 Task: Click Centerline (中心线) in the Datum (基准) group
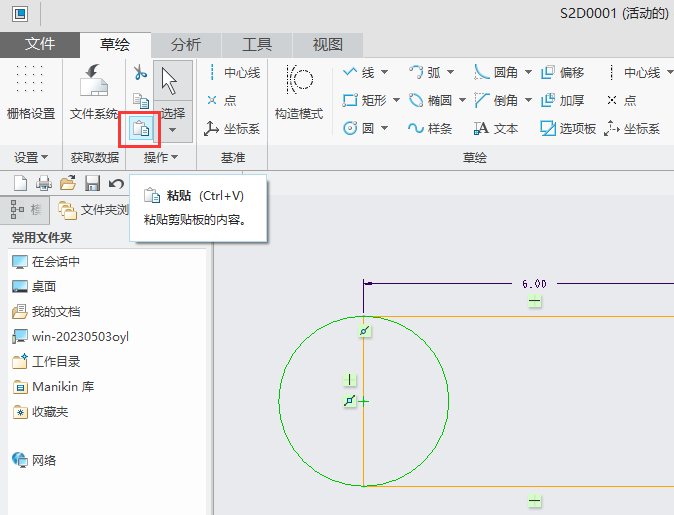coord(233,73)
